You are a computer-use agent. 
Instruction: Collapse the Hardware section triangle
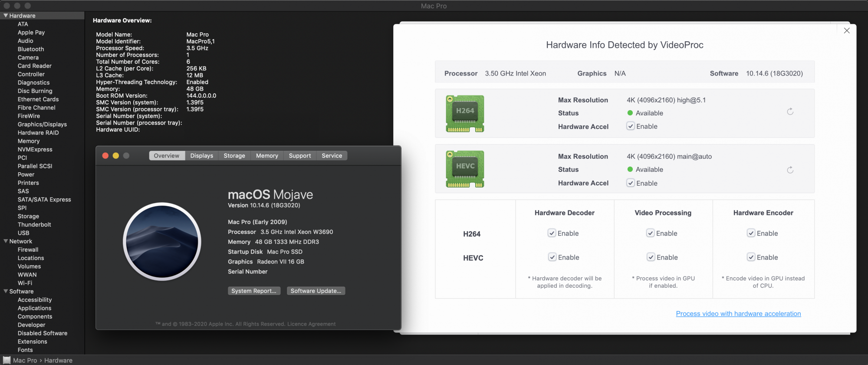(6, 16)
